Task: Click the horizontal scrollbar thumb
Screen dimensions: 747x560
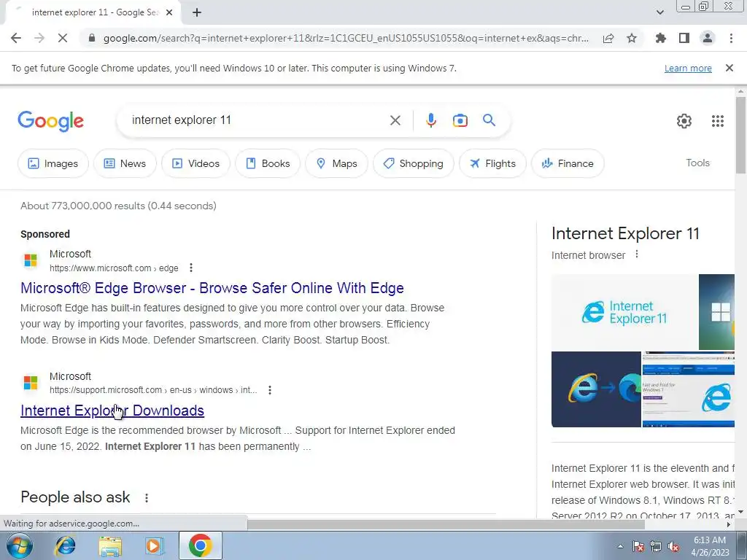Action: tap(446, 524)
